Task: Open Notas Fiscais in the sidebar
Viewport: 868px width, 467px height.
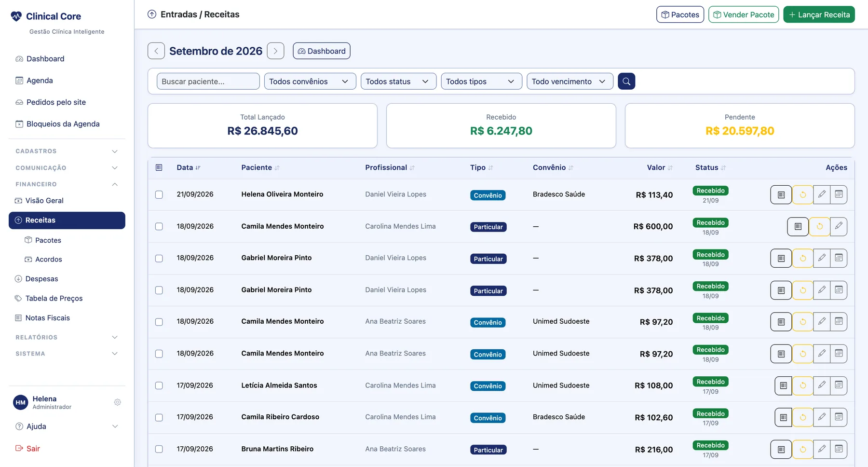Action: (x=67, y=318)
